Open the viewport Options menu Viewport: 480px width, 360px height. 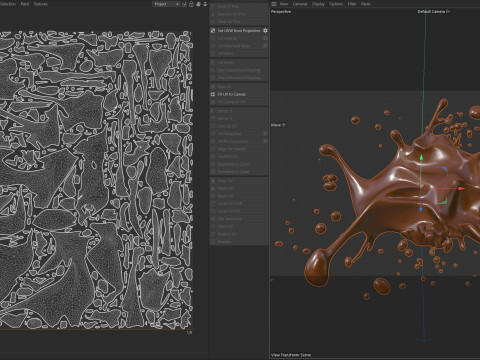pos(336,4)
